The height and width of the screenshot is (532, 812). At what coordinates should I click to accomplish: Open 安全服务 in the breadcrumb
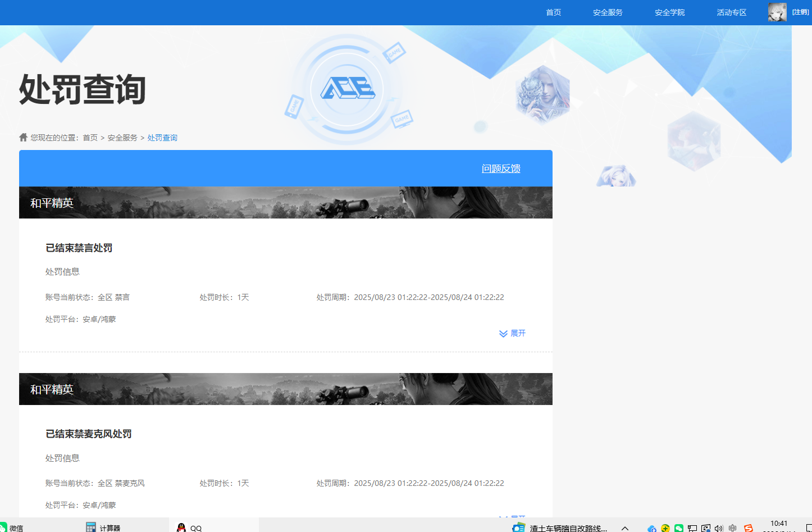(122, 138)
